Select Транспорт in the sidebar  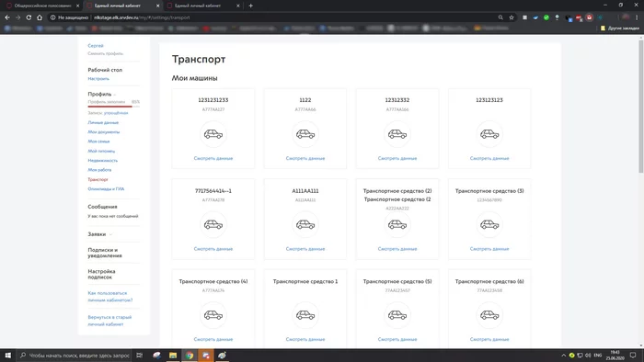[x=98, y=179]
